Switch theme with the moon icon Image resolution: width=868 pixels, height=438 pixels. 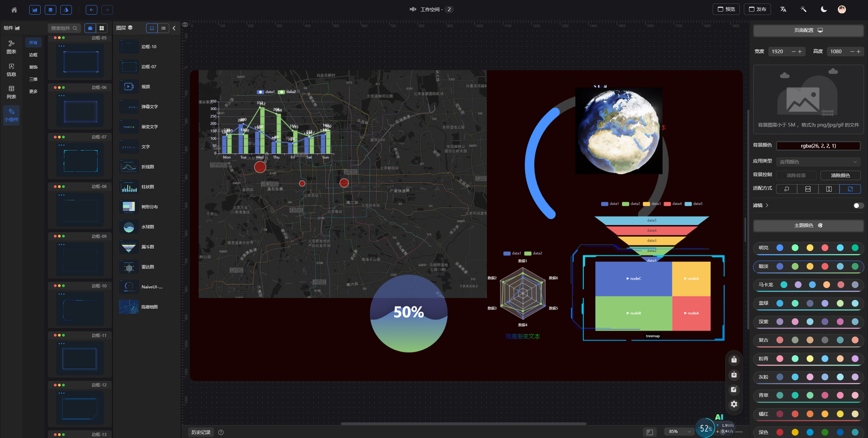[824, 9]
